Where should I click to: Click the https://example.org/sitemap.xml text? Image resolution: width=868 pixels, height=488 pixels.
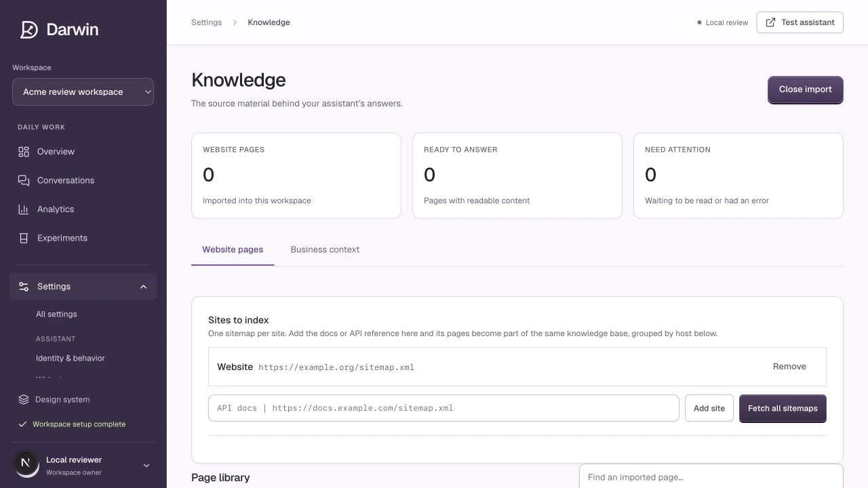tap(336, 367)
